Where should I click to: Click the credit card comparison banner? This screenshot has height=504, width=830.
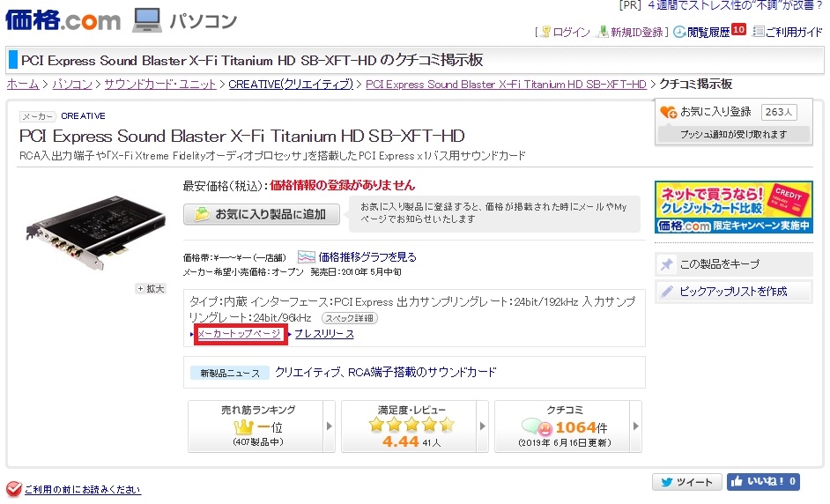[734, 207]
